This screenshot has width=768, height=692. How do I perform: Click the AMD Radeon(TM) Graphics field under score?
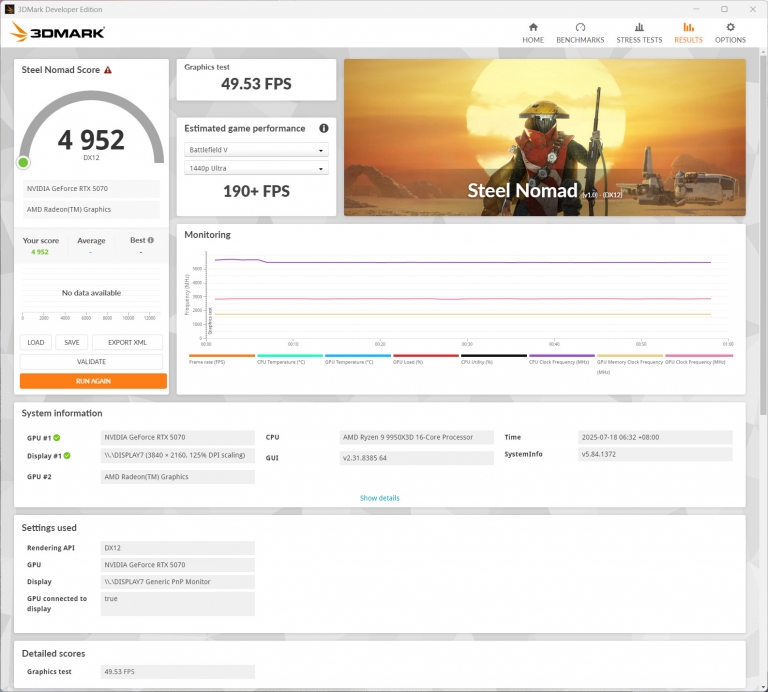tap(91, 209)
